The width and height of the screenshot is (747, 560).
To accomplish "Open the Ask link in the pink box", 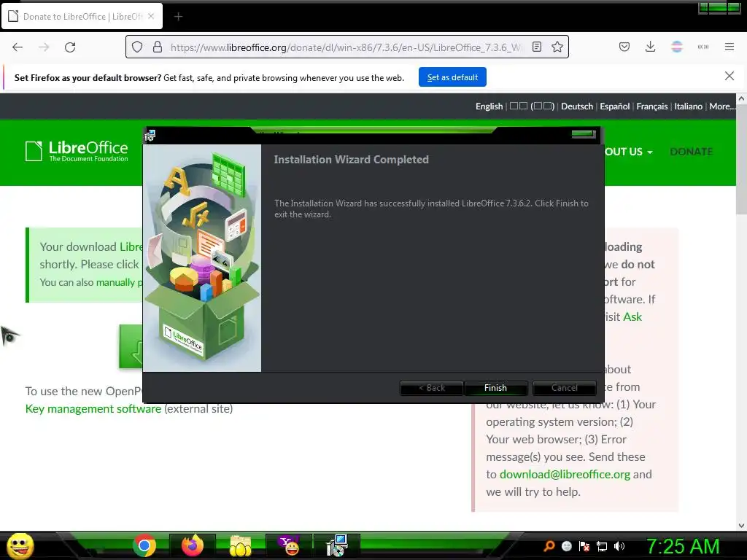I will click(x=632, y=316).
